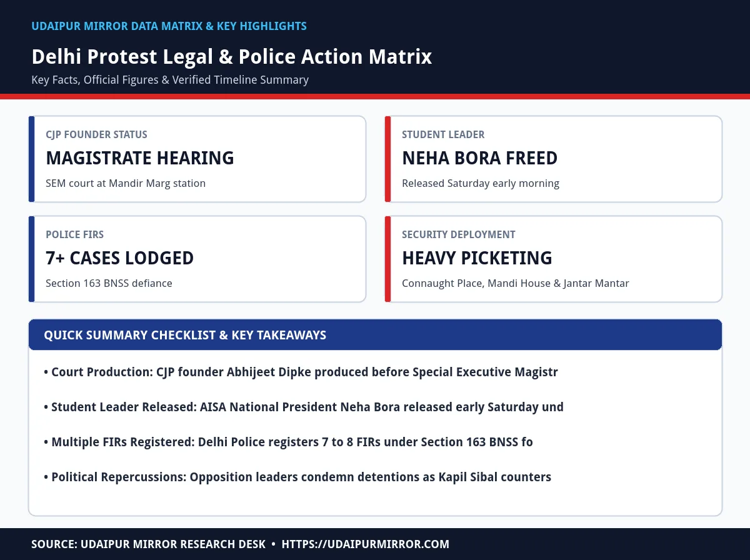This screenshot has height=560, width=750.
Task: Click the 'Multiple FIRs Registered' bullet line
Action: (288, 442)
